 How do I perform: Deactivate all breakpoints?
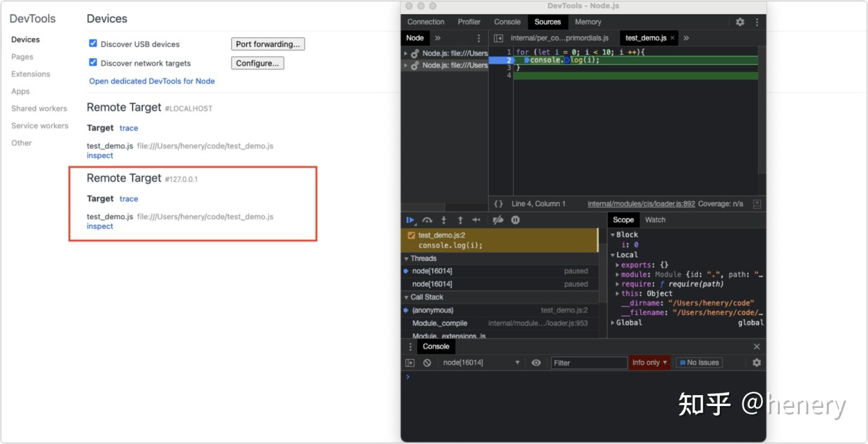[498, 220]
